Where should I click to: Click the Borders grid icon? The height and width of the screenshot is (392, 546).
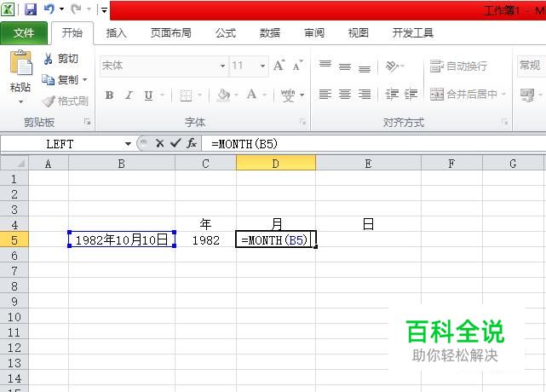coord(186,95)
